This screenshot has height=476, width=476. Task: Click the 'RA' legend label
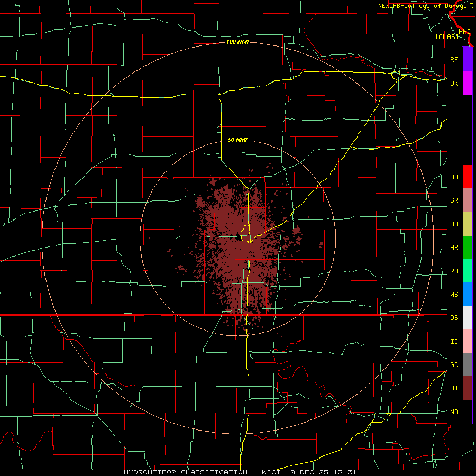pyautogui.click(x=454, y=271)
